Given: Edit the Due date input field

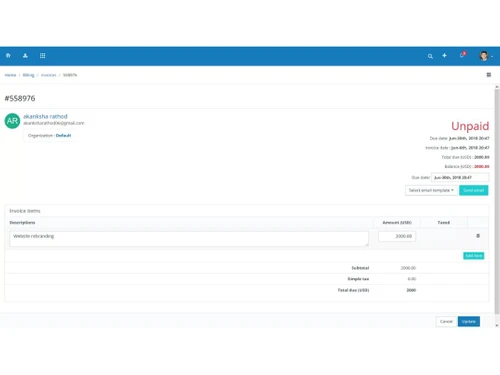Looking at the screenshot, I should click(460, 177).
